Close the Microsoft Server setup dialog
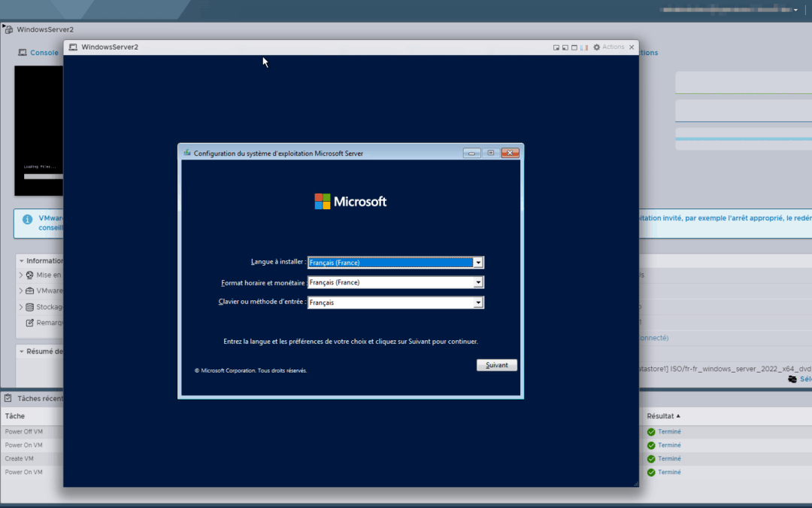Image resolution: width=812 pixels, height=508 pixels. pyautogui.click(x=510, y=153)
